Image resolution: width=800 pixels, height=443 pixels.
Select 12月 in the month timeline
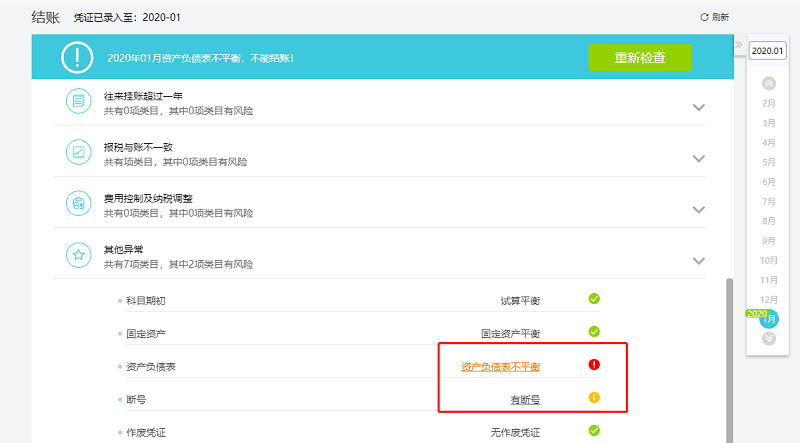769,300
